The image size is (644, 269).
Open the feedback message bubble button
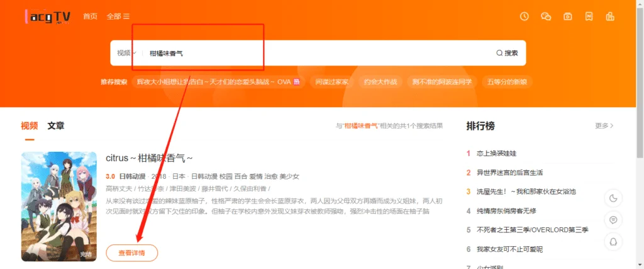(613, 220)
